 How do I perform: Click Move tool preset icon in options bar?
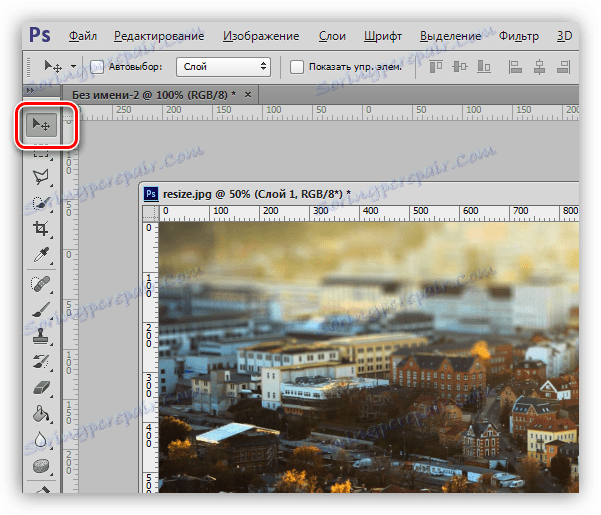[53, 66]
